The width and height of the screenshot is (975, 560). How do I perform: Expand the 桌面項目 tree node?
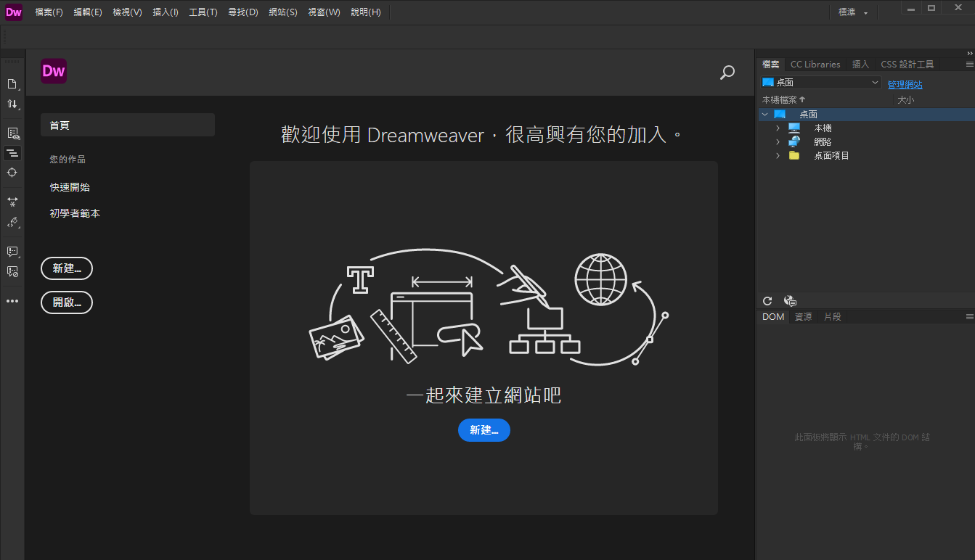(x=778, y=155)
